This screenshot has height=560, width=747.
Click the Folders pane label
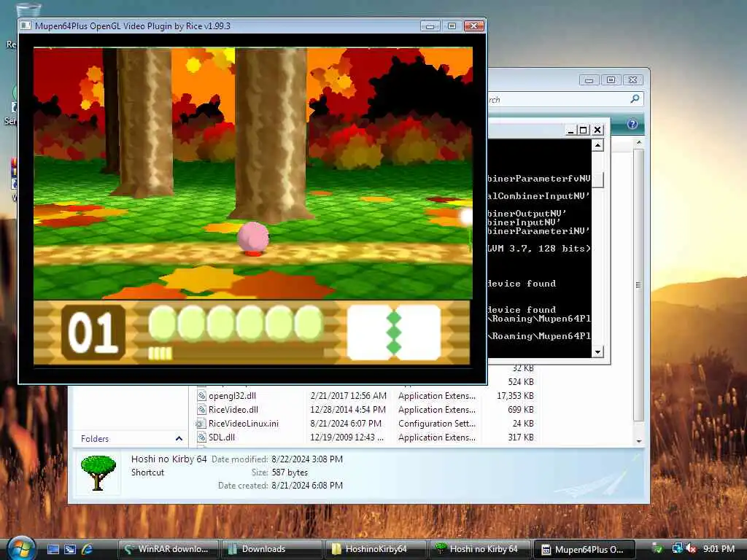(x=95, y=438)
